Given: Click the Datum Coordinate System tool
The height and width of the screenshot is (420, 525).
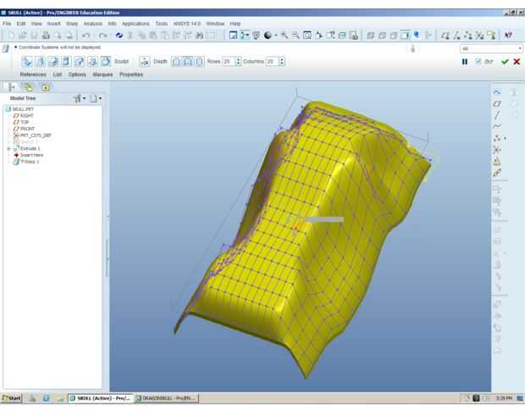Looking at the screenshot, I should point(497,150).
